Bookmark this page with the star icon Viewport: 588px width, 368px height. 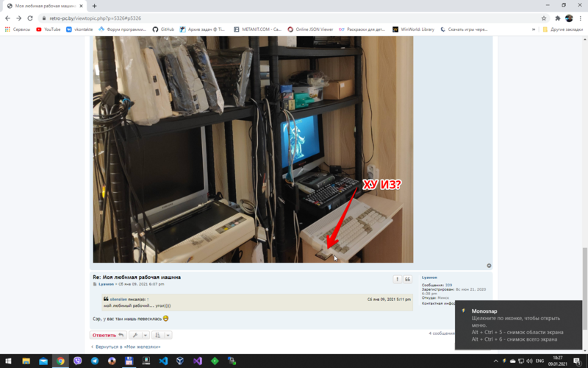544,18
